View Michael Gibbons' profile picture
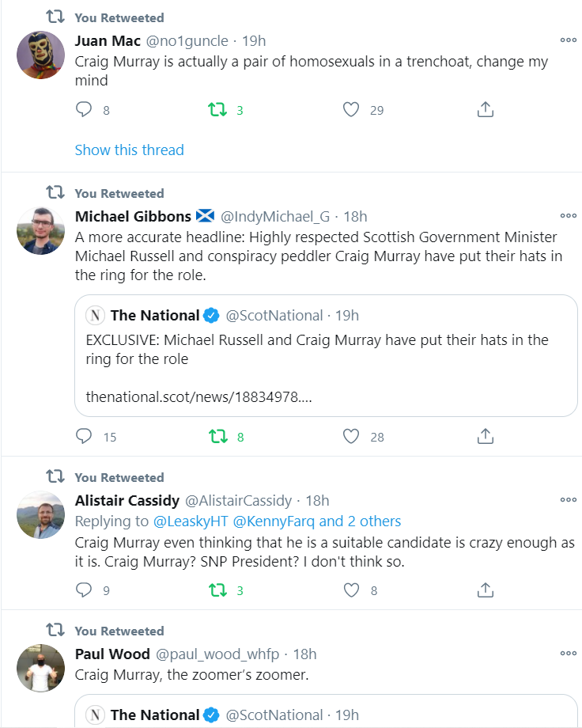Viewport: 582px width, 728px height. coord(41,231)
